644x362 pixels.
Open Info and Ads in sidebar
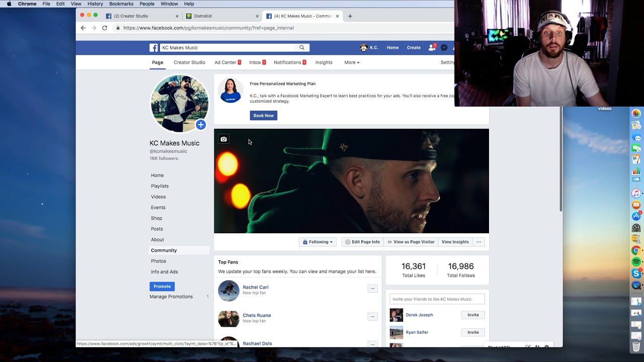click(x=164, y=271)
